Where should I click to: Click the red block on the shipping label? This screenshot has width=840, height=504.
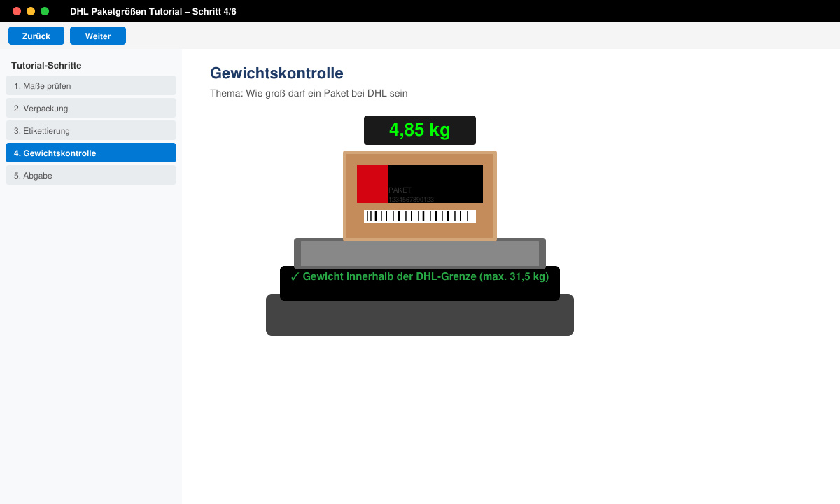click(x=372, y=183)
